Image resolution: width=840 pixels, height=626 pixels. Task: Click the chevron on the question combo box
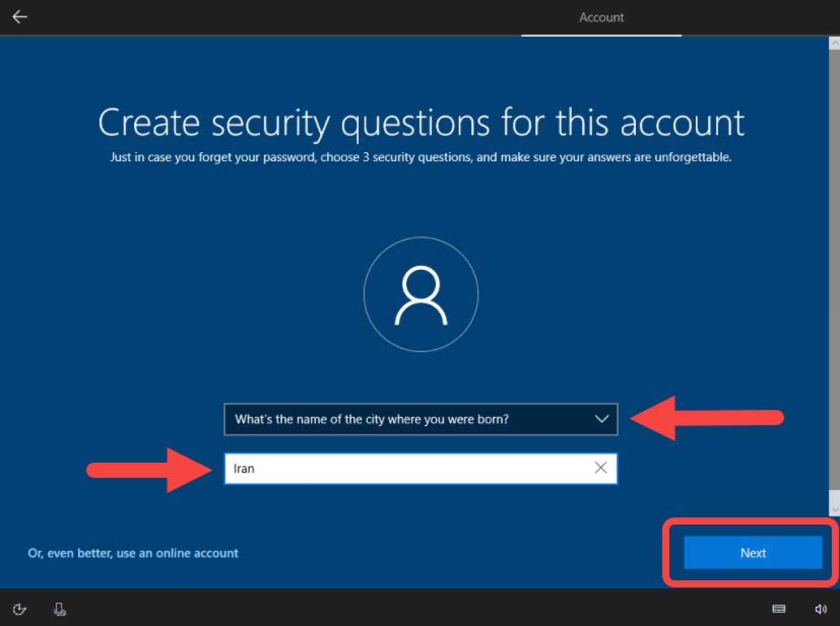tap(602, 419)
